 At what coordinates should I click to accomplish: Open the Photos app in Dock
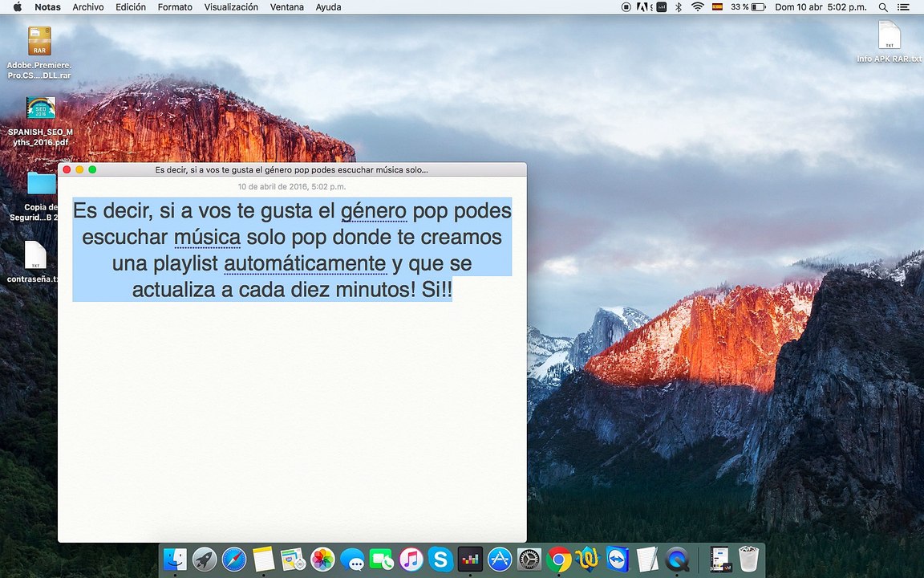(322, 559)
